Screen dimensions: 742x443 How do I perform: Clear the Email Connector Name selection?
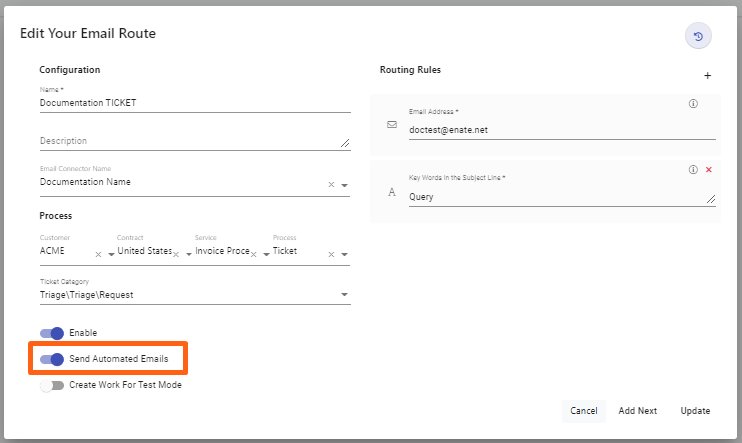[x=331, y=185]
